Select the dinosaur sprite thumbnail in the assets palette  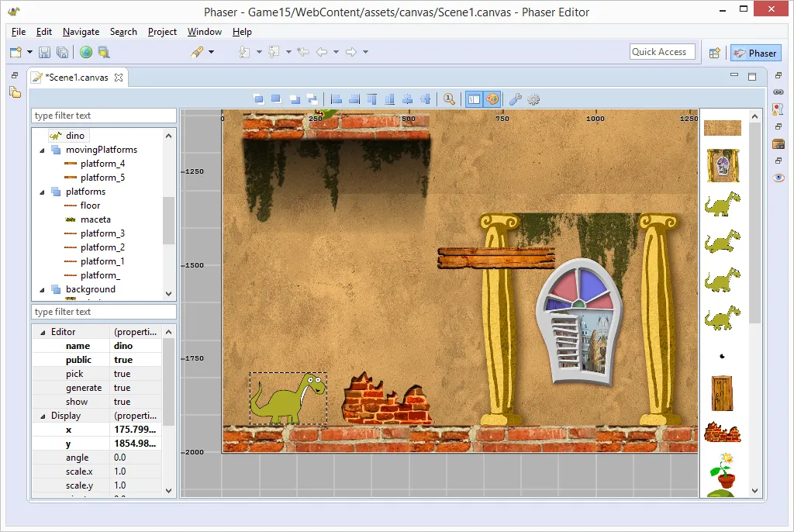722,203
